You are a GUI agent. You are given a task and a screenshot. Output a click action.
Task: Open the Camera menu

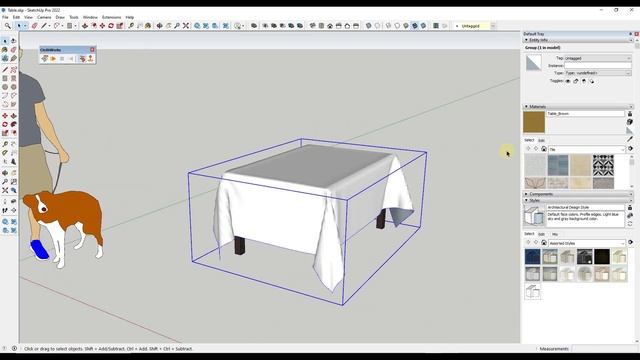tap(44, 18)
